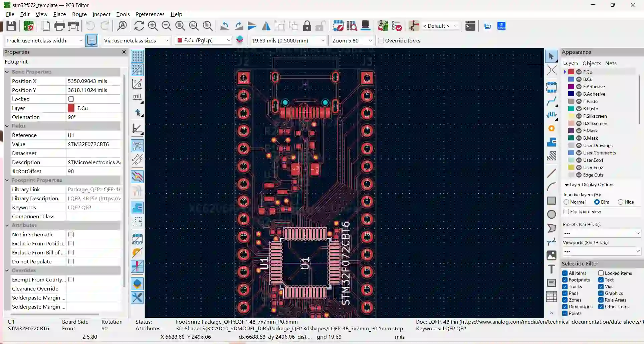Select the Add Table tool
The image size is (644, 344).
[552, 297]
